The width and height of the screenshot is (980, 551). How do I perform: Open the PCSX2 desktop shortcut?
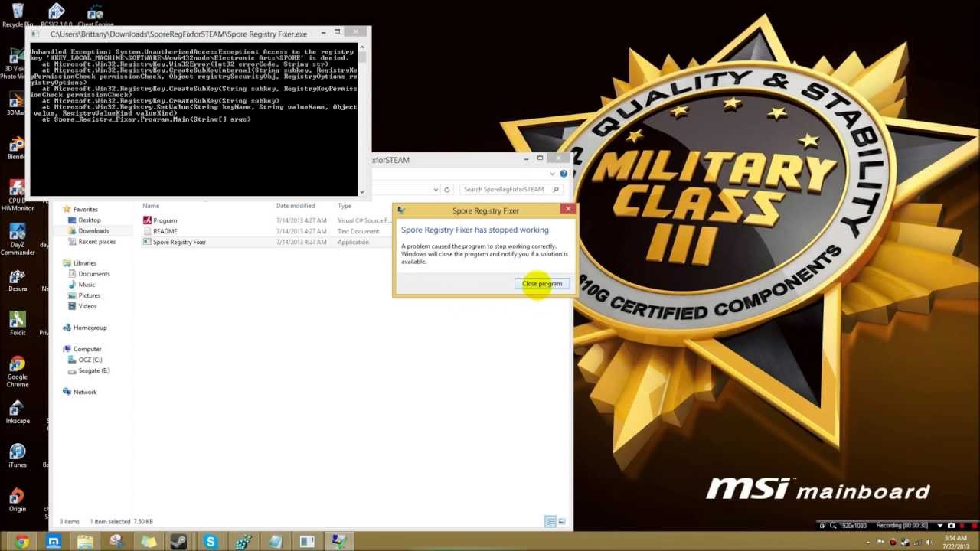[56, 15]
